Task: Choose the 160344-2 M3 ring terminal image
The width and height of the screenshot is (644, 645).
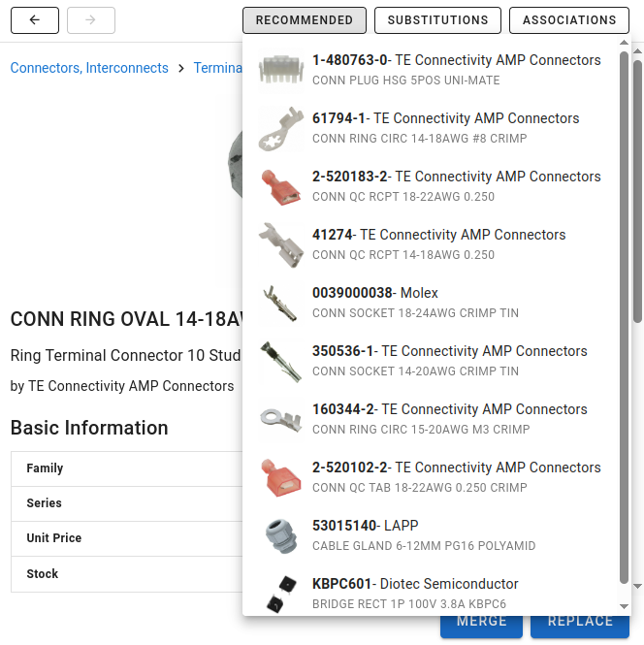Action: (281, 419)
